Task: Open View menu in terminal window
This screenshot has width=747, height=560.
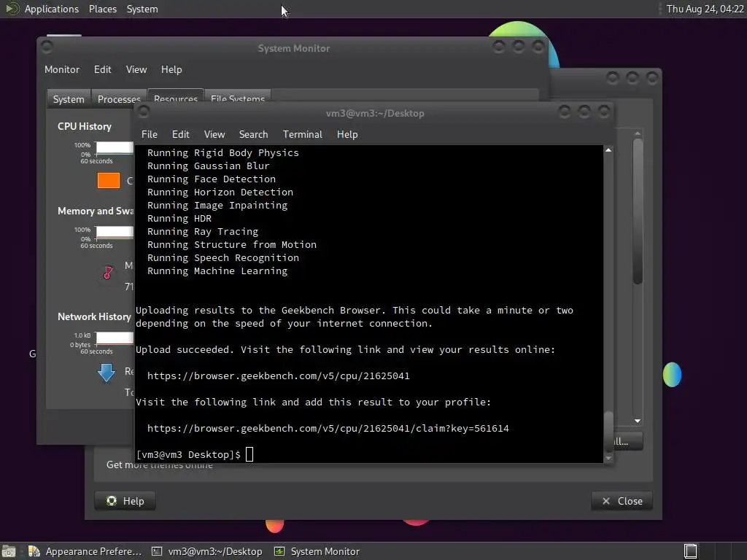Action: click(x=214, y=134)
